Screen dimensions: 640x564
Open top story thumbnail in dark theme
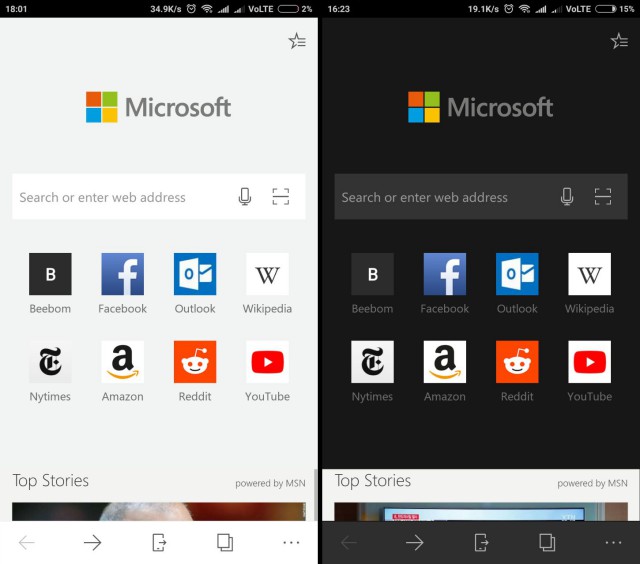tap(481, 511)
